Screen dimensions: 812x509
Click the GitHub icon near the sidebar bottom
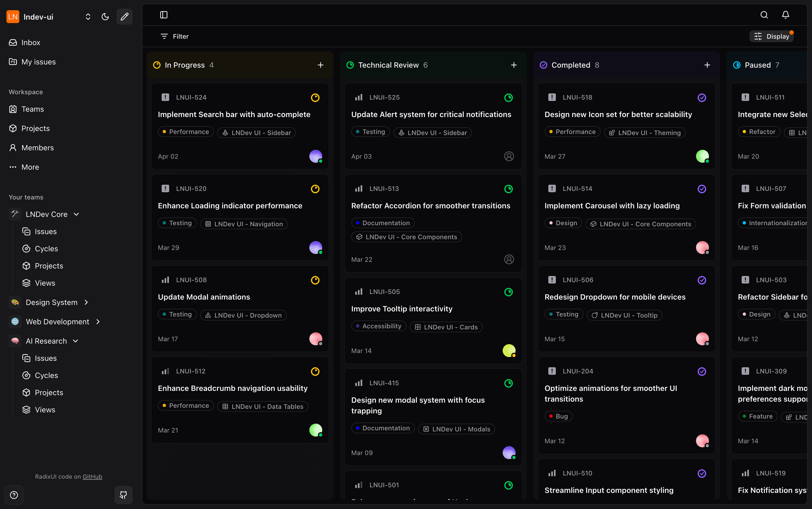[x=123, y=495]
